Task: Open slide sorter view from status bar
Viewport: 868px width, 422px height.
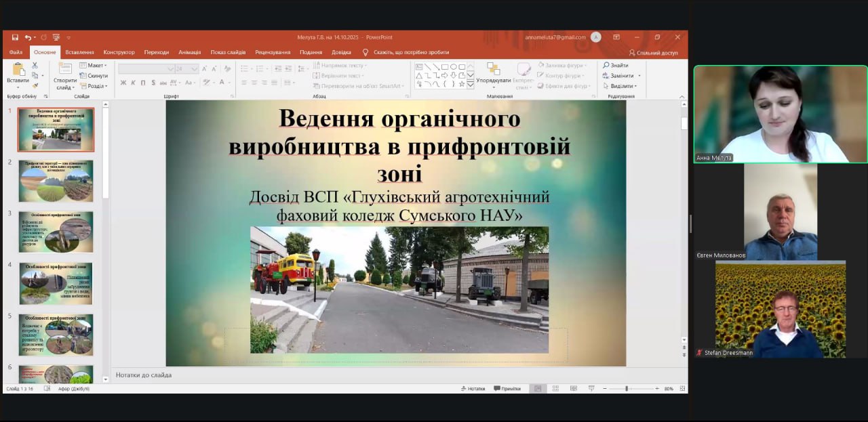Action: point(555,389)
